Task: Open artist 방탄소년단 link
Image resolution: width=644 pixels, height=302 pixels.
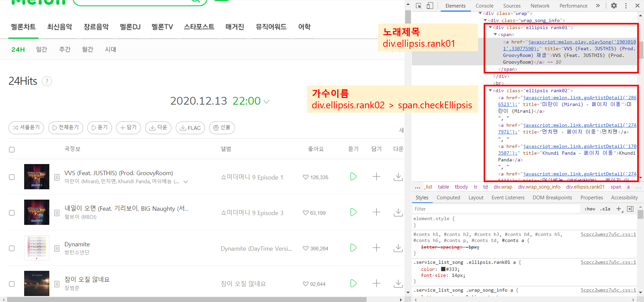Action: [77, 252]
